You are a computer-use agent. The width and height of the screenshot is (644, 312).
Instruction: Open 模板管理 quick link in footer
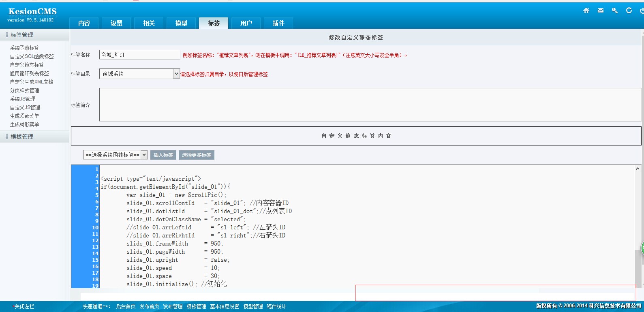point(196,306)
